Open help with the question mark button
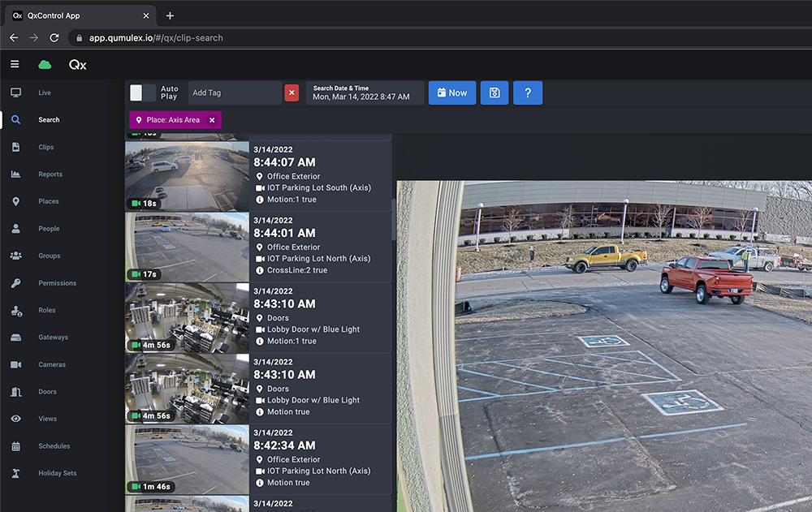This screenshot has width=812, height=512. 528,93
